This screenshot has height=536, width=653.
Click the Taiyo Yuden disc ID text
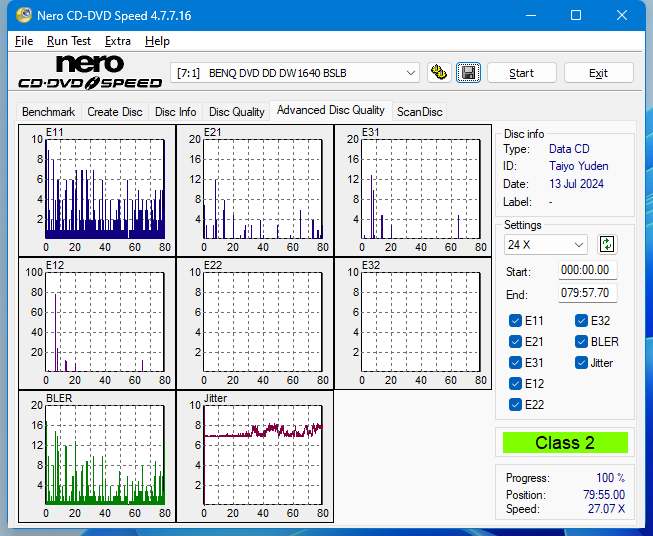point(578,166)
